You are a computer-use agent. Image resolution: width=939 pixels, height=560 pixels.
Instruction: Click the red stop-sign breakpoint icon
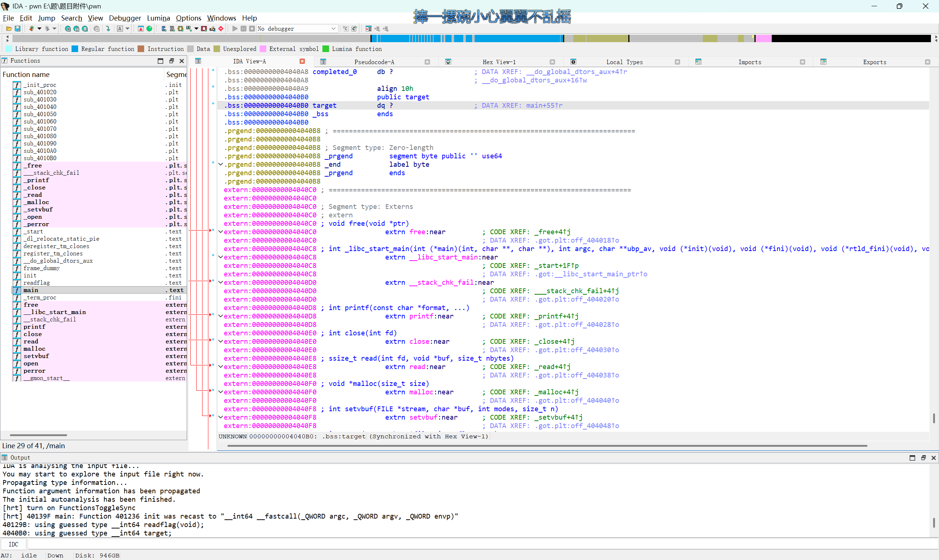point(221,29)
